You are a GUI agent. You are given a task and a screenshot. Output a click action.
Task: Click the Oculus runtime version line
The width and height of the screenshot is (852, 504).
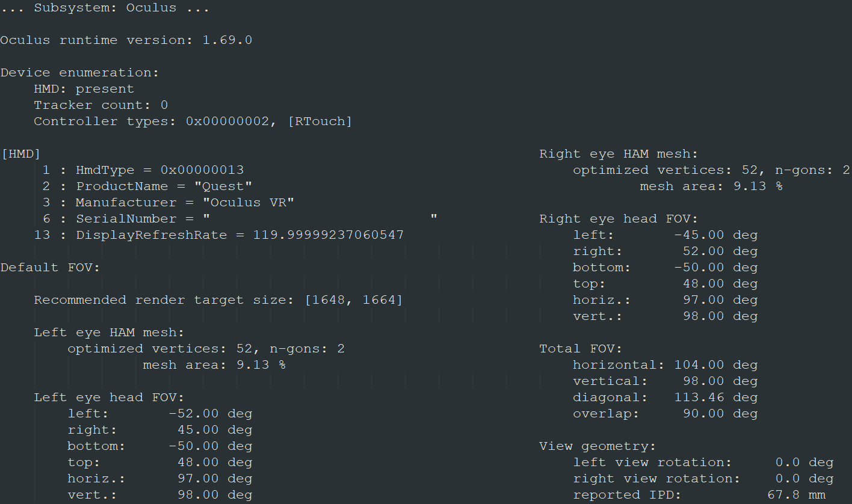click(x=126, y=40)
